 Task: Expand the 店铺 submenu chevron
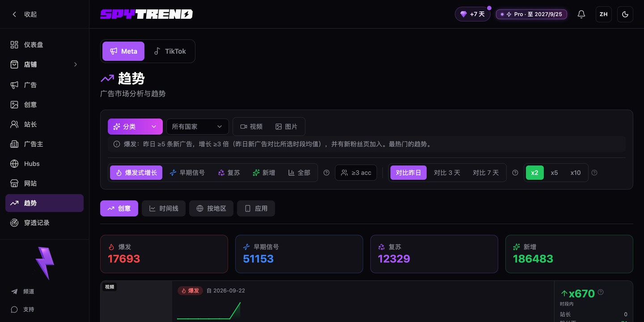[x=76, y=64]
